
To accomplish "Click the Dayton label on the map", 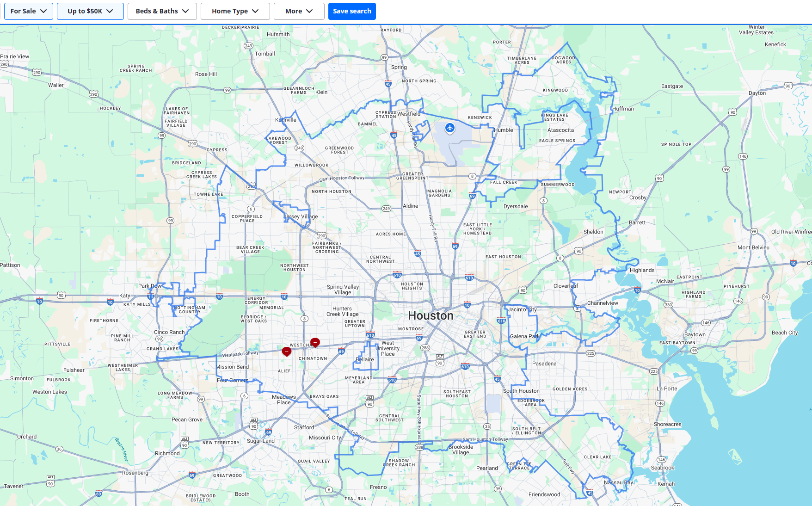I will click(757, 93).
